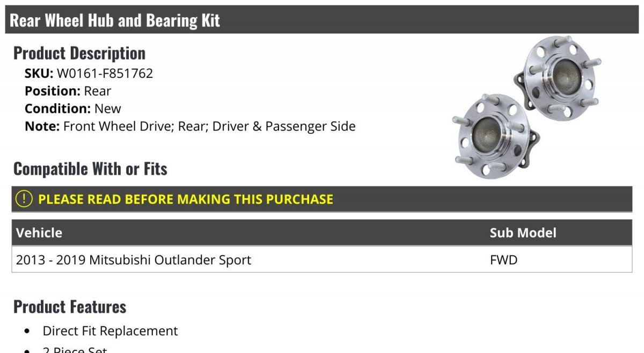Click the 'PLEASE READ BEFORE MAKING THIS PURCHASE' notice
644x353 pixels.
click(x=186, y=199)
